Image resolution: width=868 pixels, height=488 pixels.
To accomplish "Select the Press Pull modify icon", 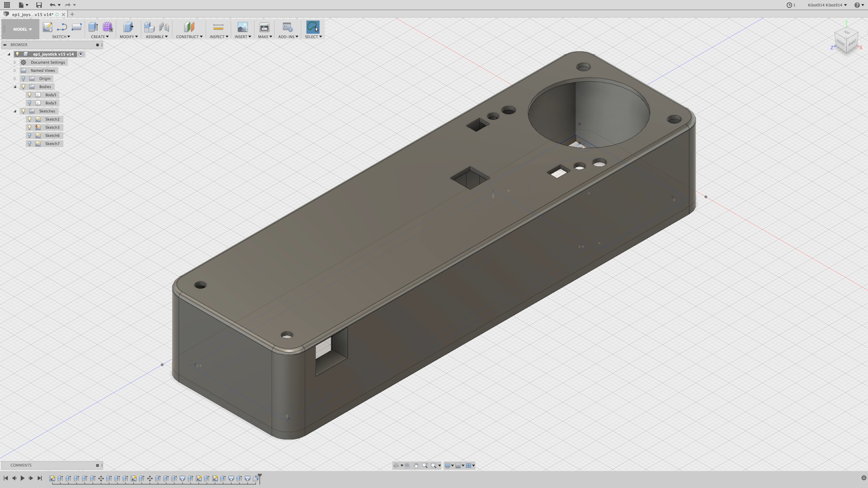I will click(128, 27).
